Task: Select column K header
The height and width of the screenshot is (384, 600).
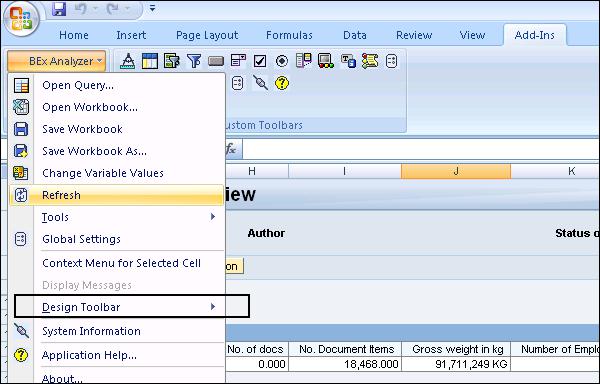Action: [555, 171]
